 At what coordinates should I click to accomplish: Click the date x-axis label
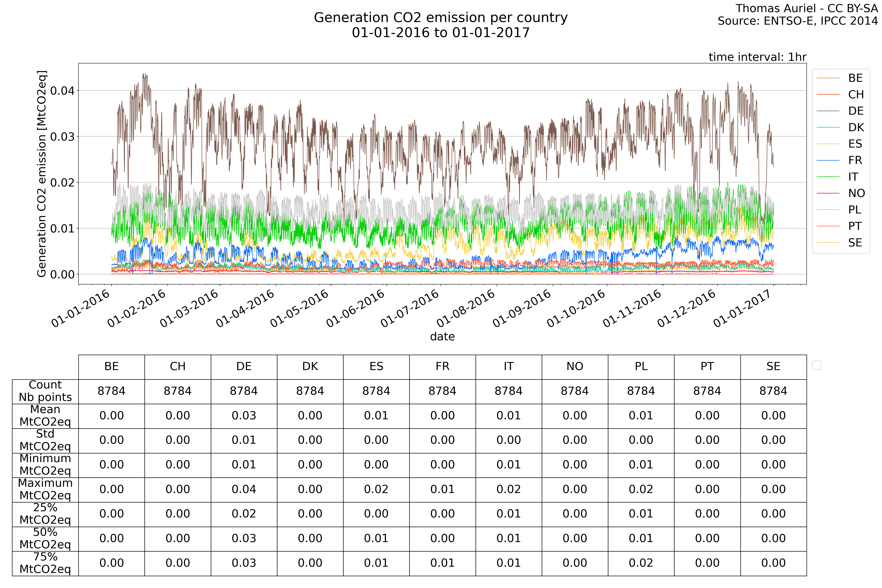pyautogui.click(x=442, y=336)
